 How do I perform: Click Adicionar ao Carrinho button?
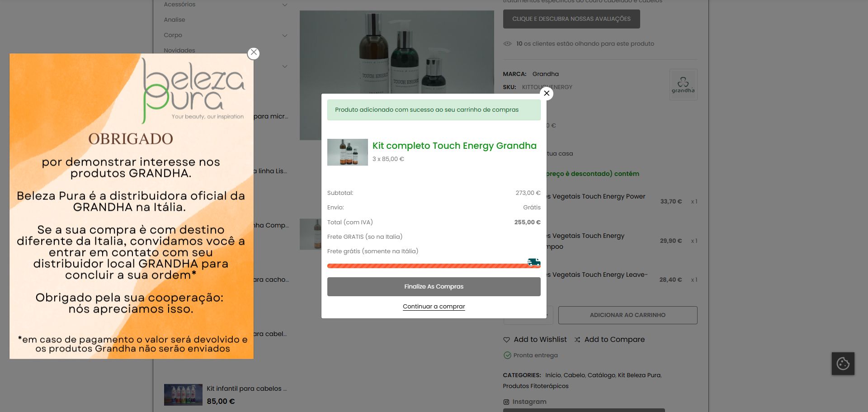pyautogui.click(x=627, y=315)
